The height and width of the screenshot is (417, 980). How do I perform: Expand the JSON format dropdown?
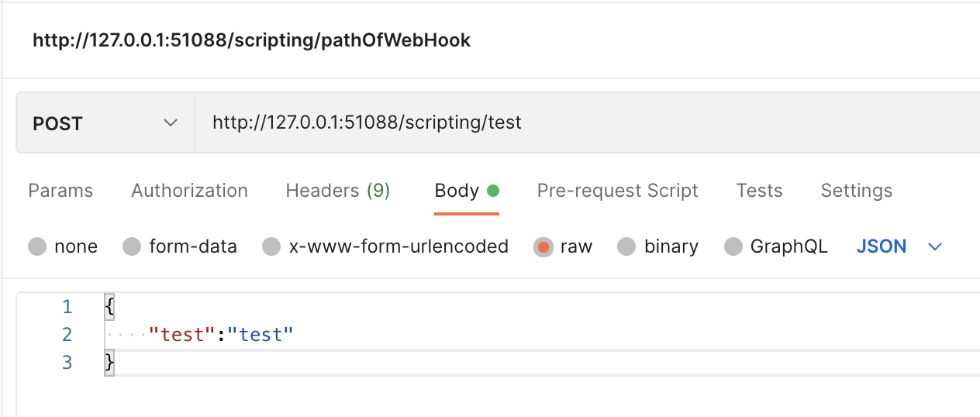coord(899,246)
